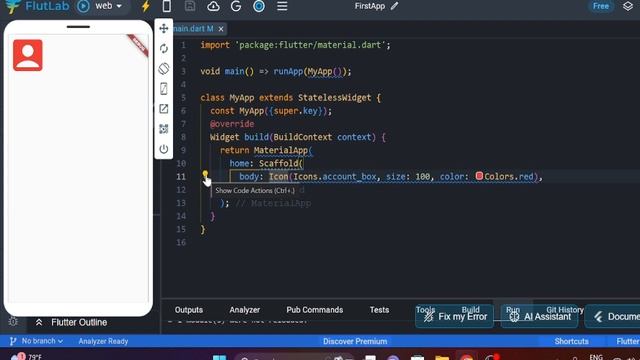Click the emulator refresh icon

[x=164, y=49]
